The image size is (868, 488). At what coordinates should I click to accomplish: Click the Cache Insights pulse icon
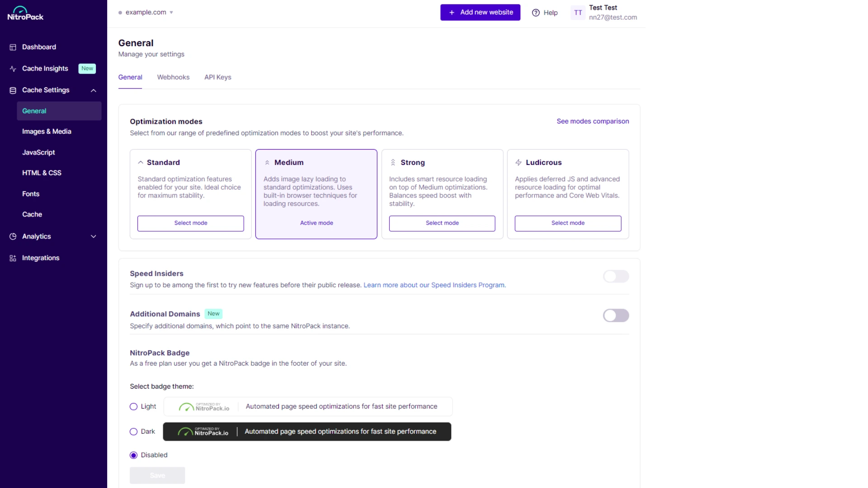tap(13, 69)
